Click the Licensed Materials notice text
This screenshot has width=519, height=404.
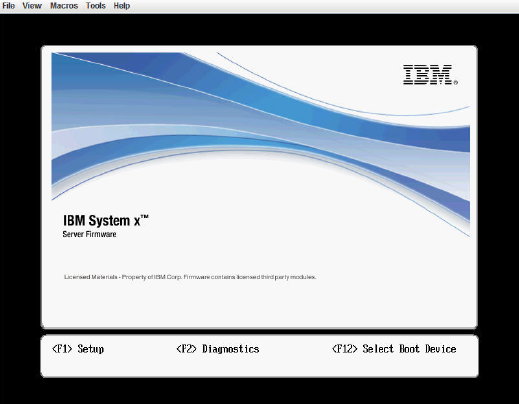point(190,277)
